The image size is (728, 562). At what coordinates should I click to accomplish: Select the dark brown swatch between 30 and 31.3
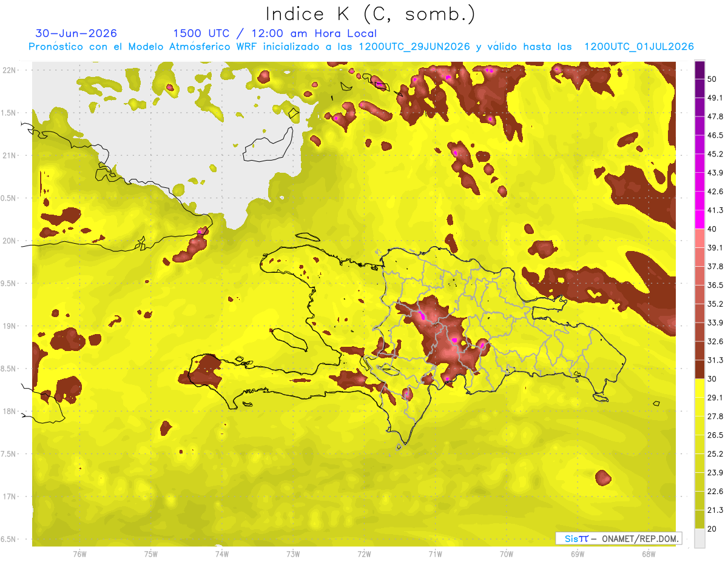pyautogui.click(x=699, y=370)
